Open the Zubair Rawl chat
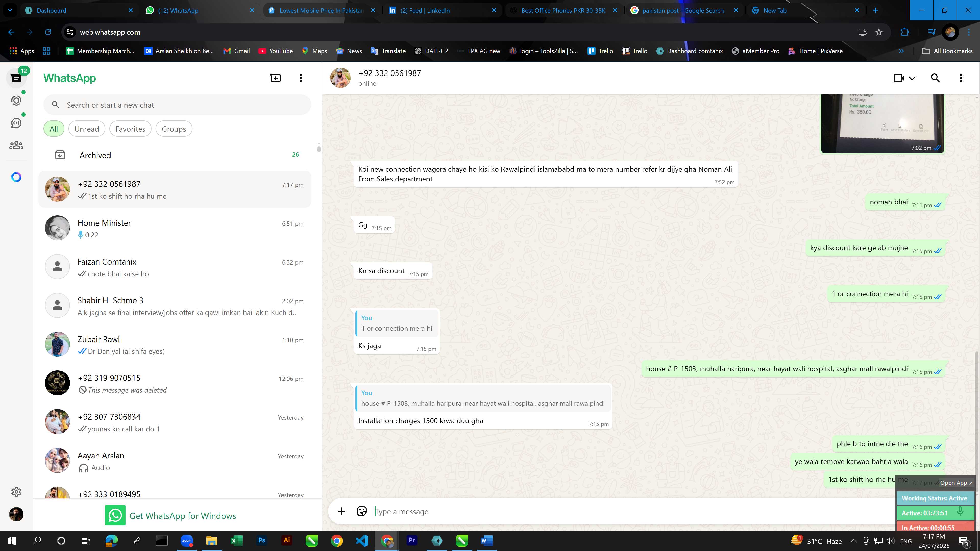This screenshot has height=551, width=980. 175,345
